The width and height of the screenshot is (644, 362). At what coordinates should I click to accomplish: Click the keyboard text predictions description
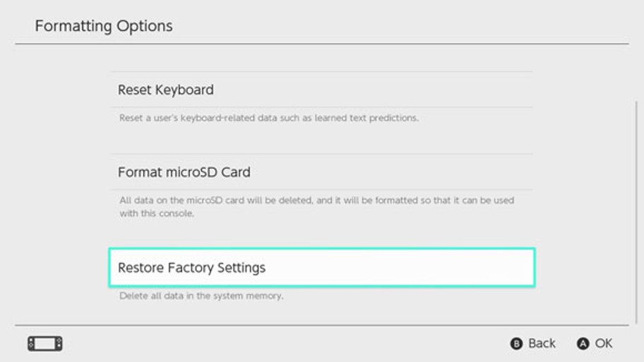[269, 119]
